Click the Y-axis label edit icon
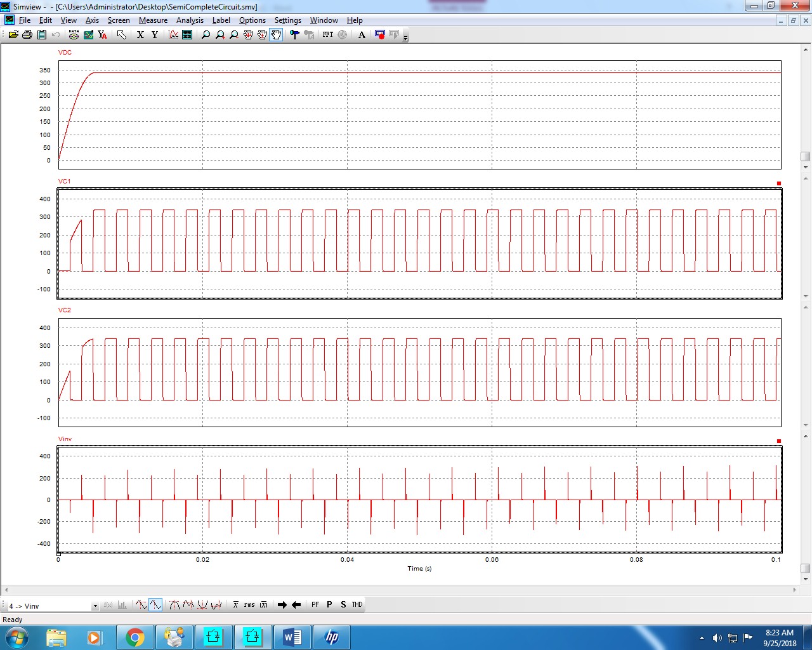The width and height of the screenshot is (812, 650). point(102,34)
